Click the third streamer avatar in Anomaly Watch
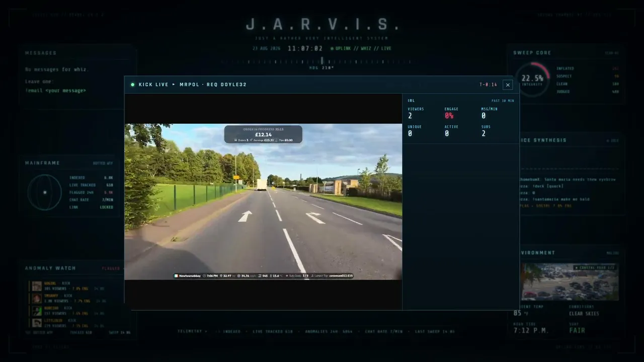644x362 pixels. pyautogui.click(x=37, y=311)
